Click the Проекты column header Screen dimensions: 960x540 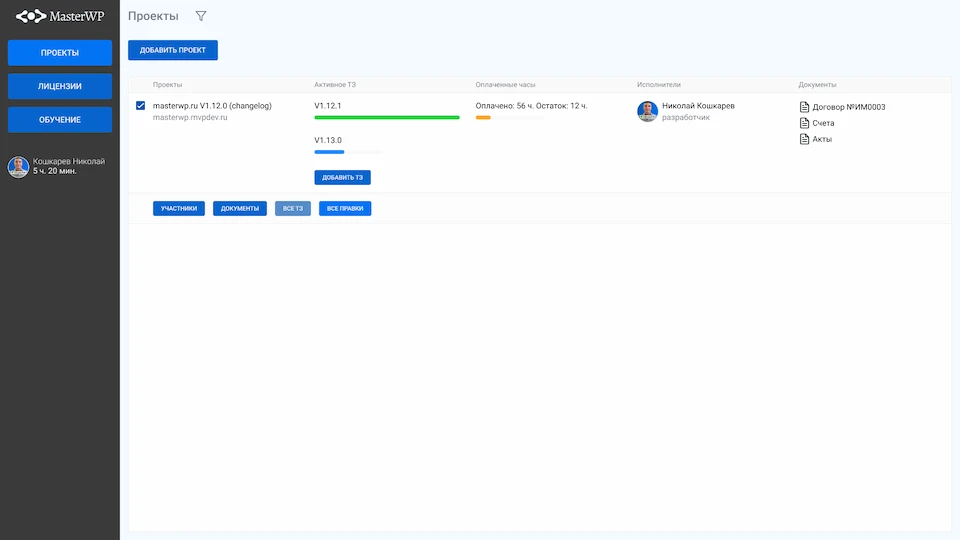[167, 84]
